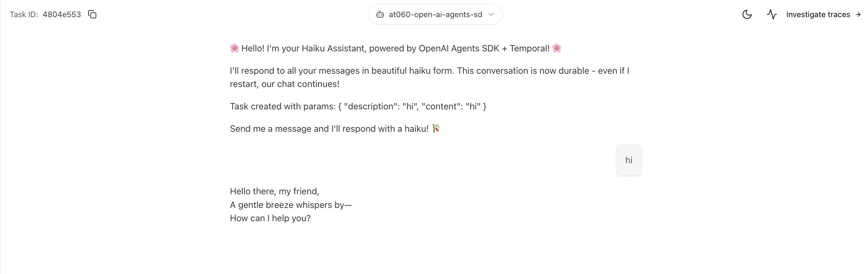Copy the Task ID using the copy icon
The width and height of the screenshot is (868, 274).
coord(92,14)
